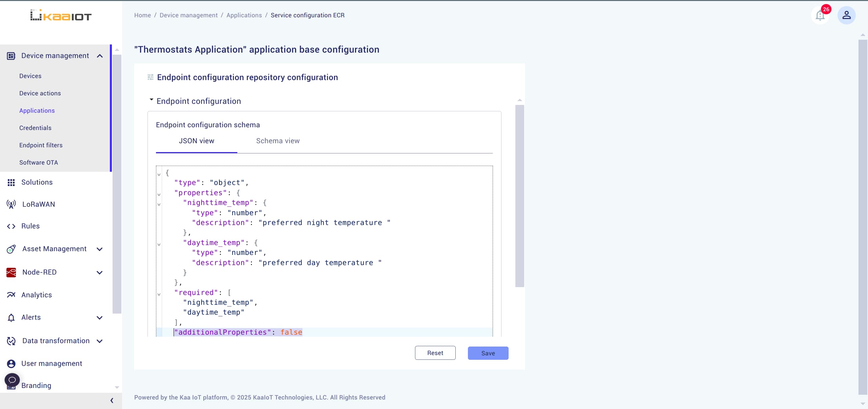Image resolution: width=868 pixels, height=409 pixels.
Task: Click the Device management icon in sidebar
Action: coord(11,55)
